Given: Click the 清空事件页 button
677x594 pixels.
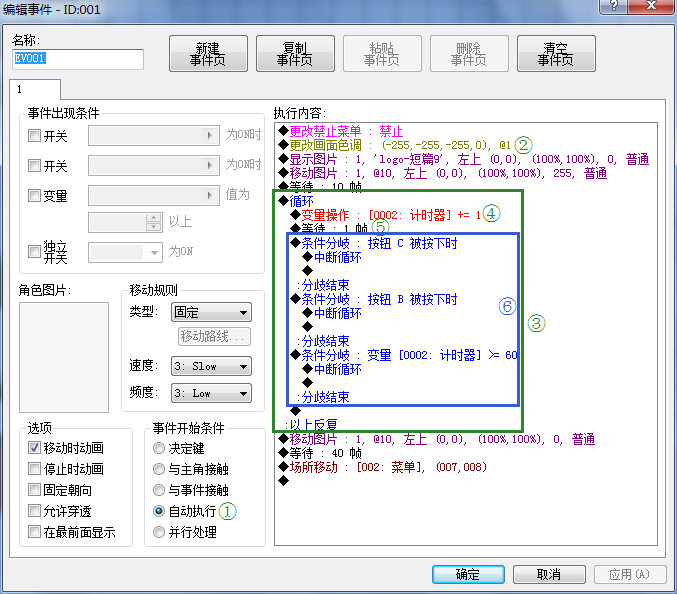Looking at the screenshot, I should [x=555, y=53].
